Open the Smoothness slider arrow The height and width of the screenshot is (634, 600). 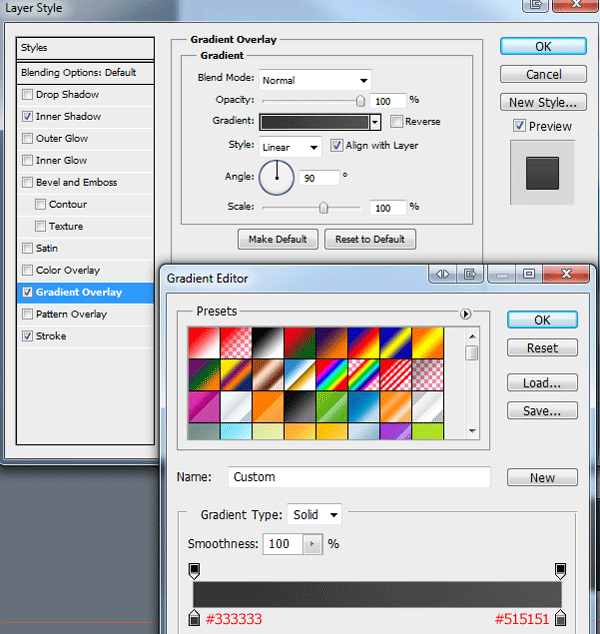[312, 544]
